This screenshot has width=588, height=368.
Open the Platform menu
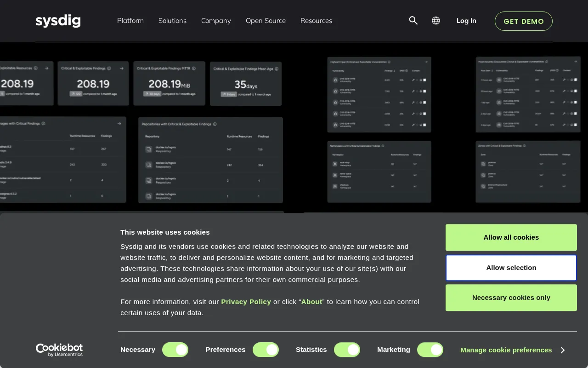pos(130,21)
